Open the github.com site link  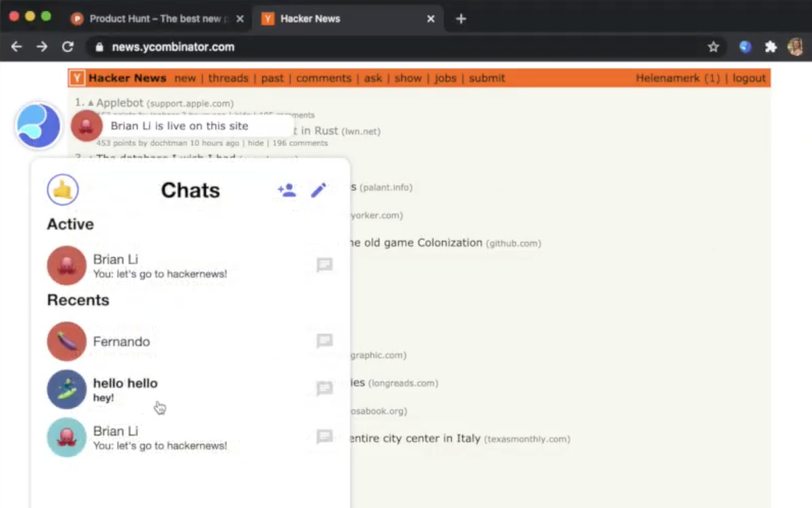(513, 243)
